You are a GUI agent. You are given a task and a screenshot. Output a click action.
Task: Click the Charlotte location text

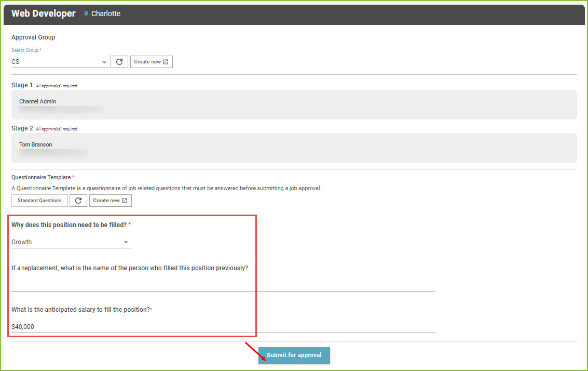point(106,14)
